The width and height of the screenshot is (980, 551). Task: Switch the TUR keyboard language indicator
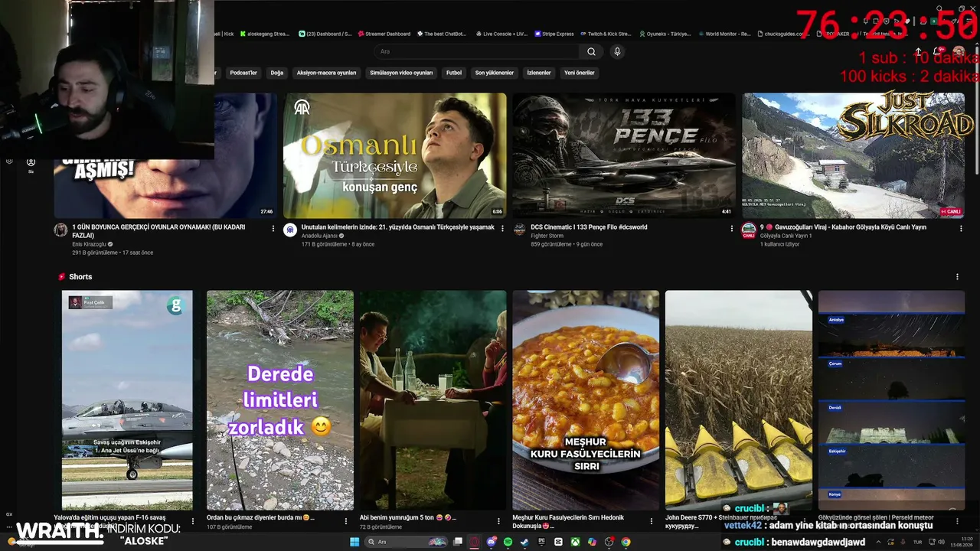(x=917, y=542)
